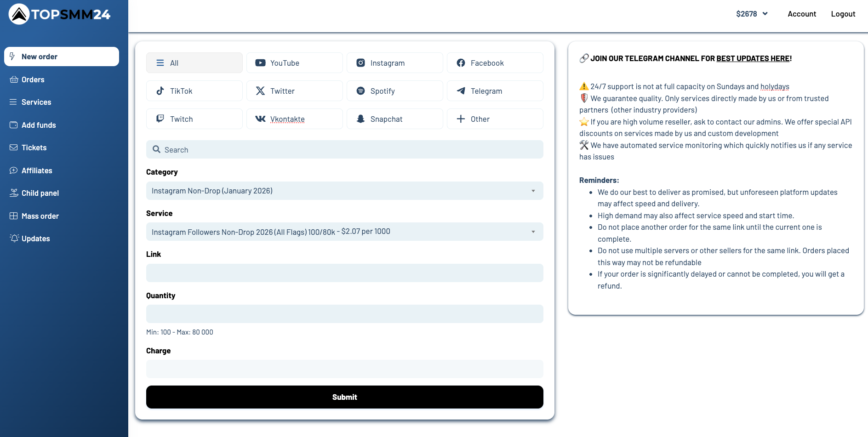Viewport: 868px width, 437px height.
Task: Open the BEST UPDATES HERE Telegram link
Action: click(x=753, y=58)
